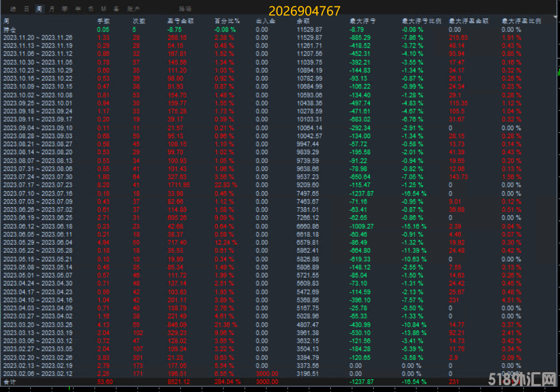Select the 2023.11.20 ~ 2023.11.26 week row
The image size is (560, 392).
coord(38,37)
